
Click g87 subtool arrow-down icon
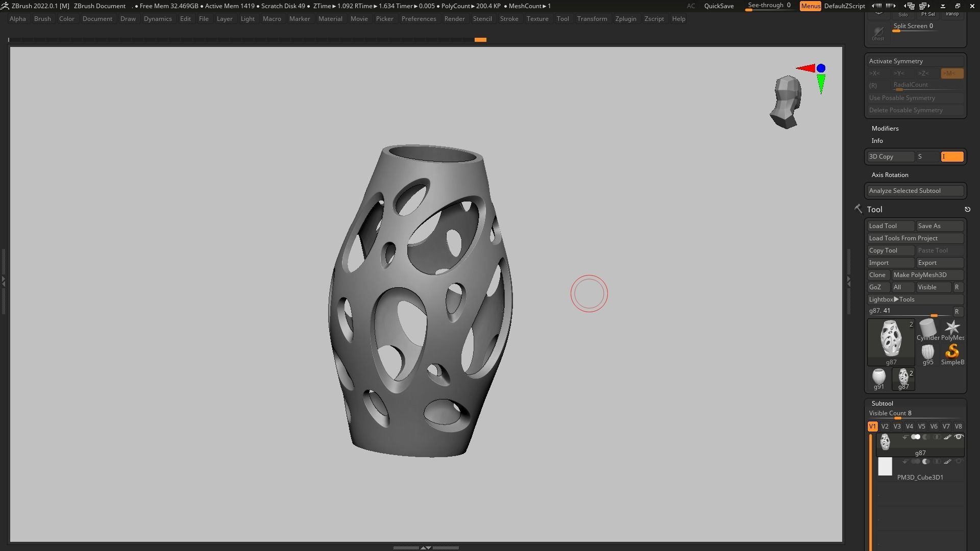[905, 437]
